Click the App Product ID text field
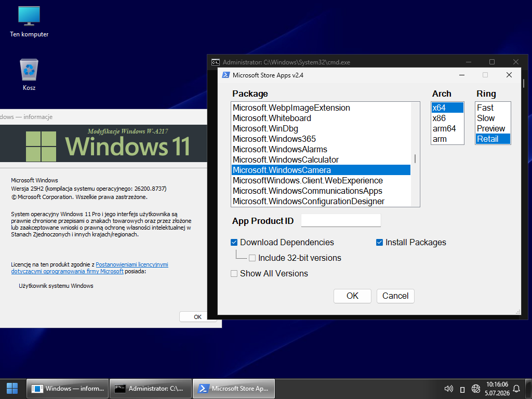 pyautogui.click(x=341, y=220)
